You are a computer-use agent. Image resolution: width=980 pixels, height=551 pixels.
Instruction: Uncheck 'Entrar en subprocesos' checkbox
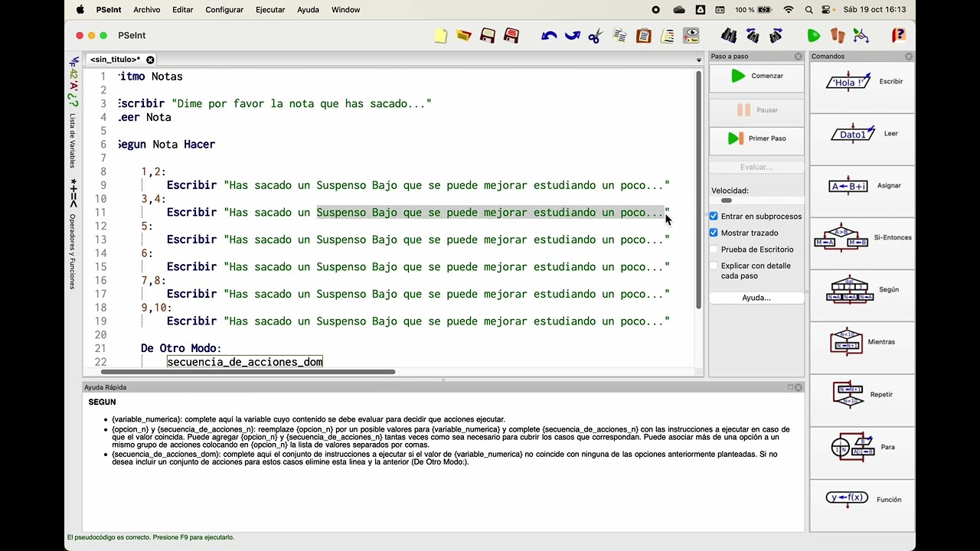[714, 217]
